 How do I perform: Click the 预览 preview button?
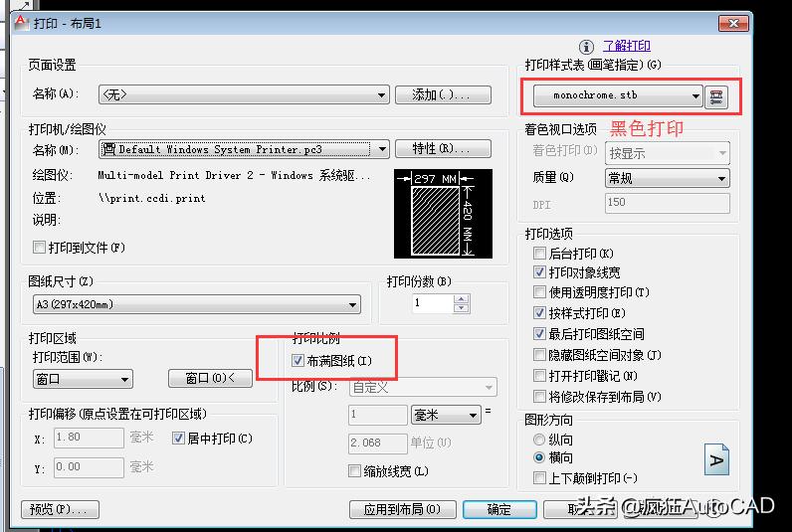point(60,509)
